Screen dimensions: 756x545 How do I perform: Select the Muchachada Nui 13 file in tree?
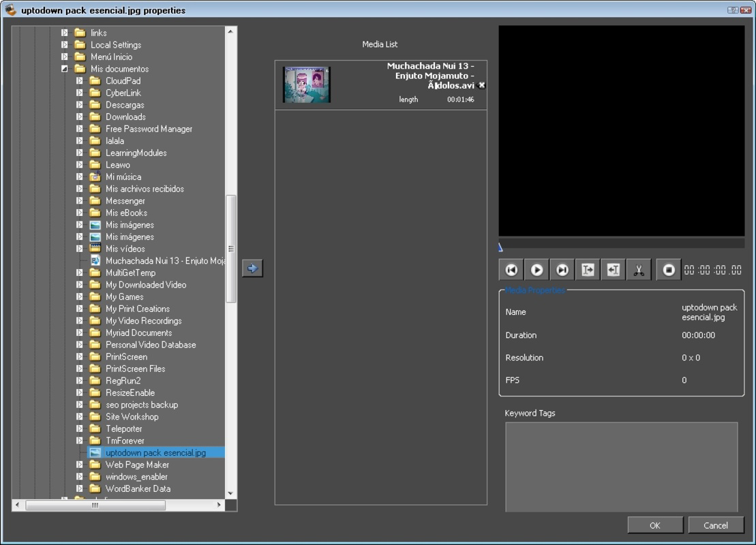point(165,261)
